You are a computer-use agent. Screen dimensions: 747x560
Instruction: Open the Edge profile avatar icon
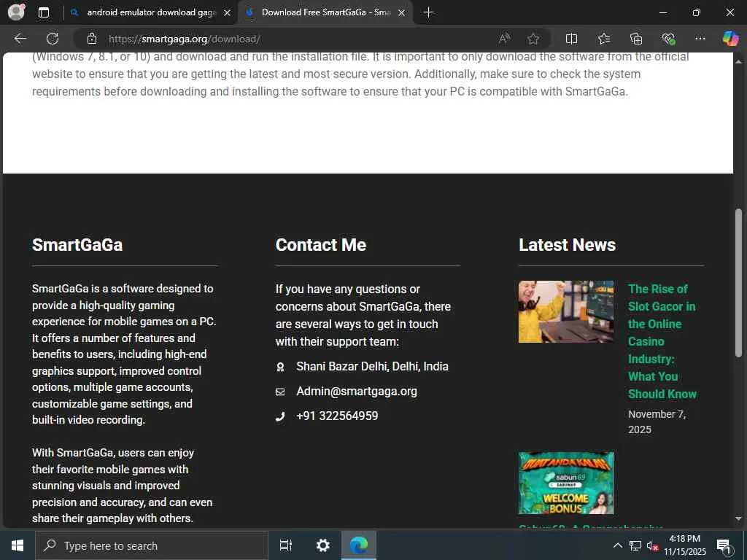[16, 12]
